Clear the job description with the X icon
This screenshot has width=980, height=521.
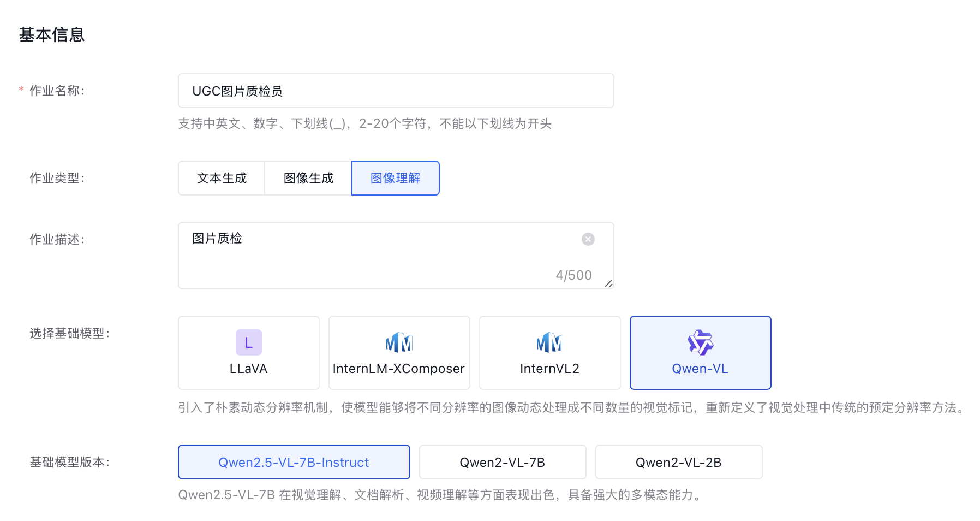tap(588, 239)
